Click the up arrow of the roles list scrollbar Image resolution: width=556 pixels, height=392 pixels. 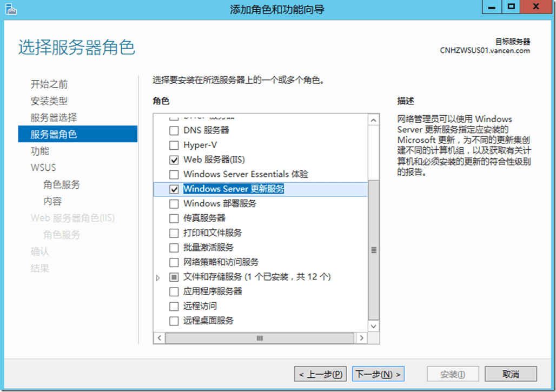click(373, 121)
